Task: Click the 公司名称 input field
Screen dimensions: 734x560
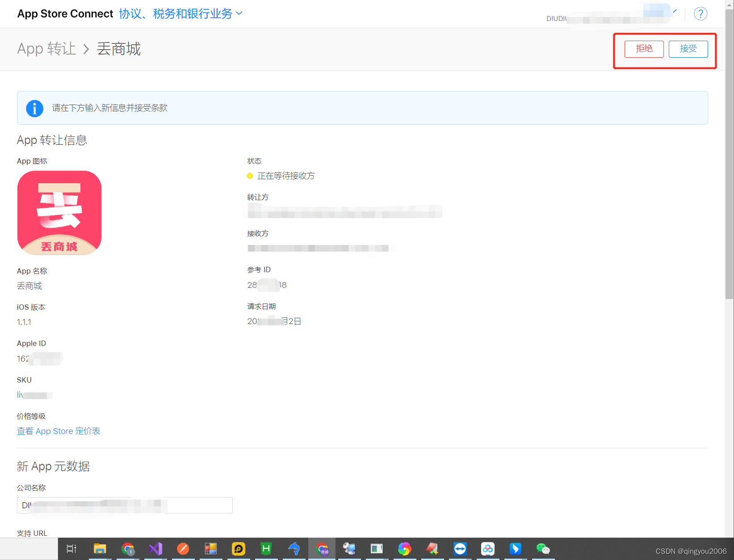Action: click(x=125, y=505)
